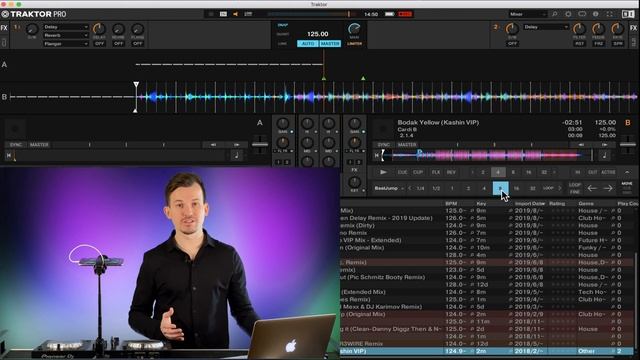640x360 pixels.
Task: Open preferences gear icon in header
Action: pyautogui.click(x=568, y=14)
